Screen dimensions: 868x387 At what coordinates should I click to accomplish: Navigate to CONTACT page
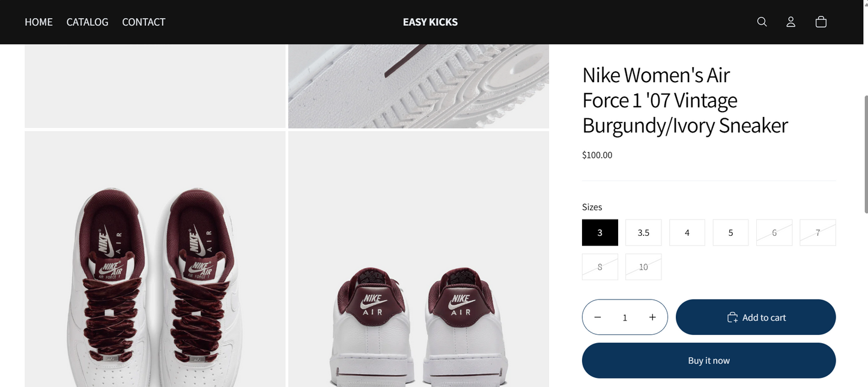(x=144, y=22)
